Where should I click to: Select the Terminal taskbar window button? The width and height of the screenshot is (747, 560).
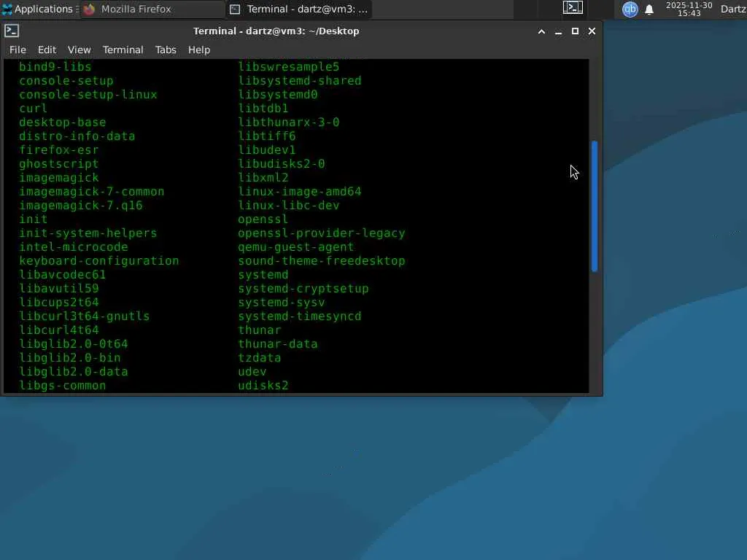coord(299,9)
